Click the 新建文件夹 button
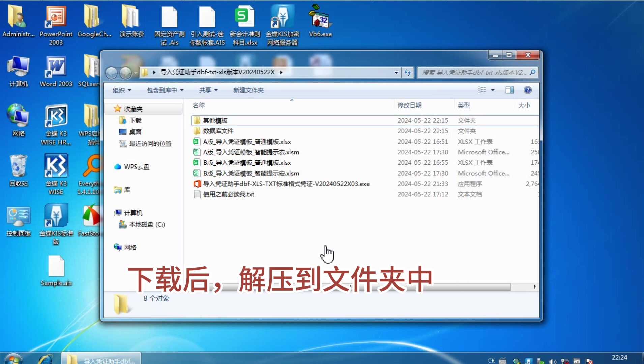The width and height of the screenshot is (644, 364). pyautogui.click(x=248, y=90)
